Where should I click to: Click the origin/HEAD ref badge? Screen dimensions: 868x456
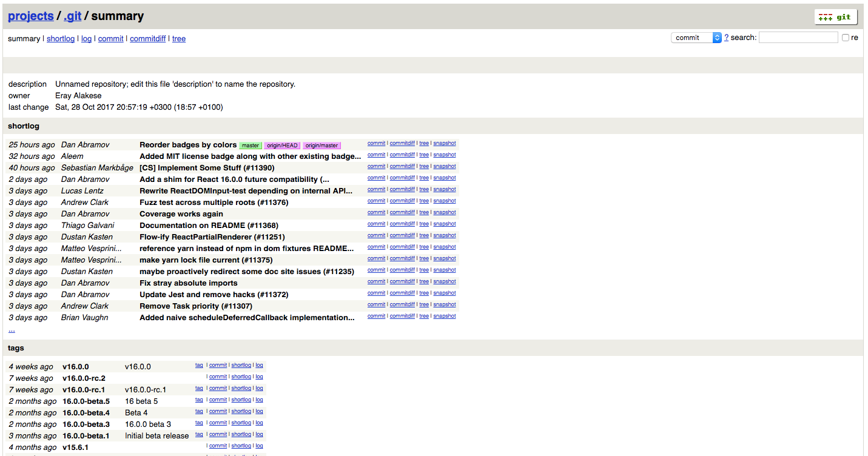click(x=283, y=146)
